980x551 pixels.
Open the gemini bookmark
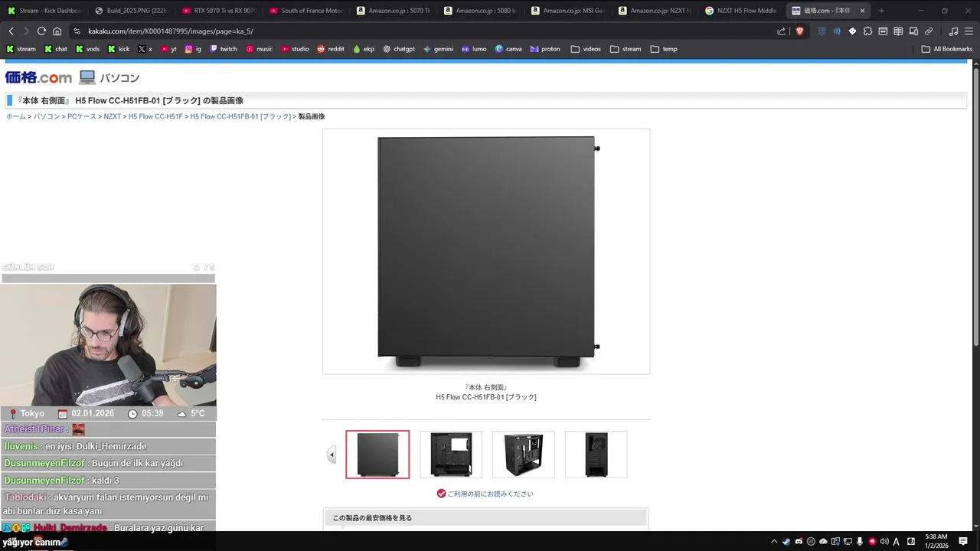438,49
